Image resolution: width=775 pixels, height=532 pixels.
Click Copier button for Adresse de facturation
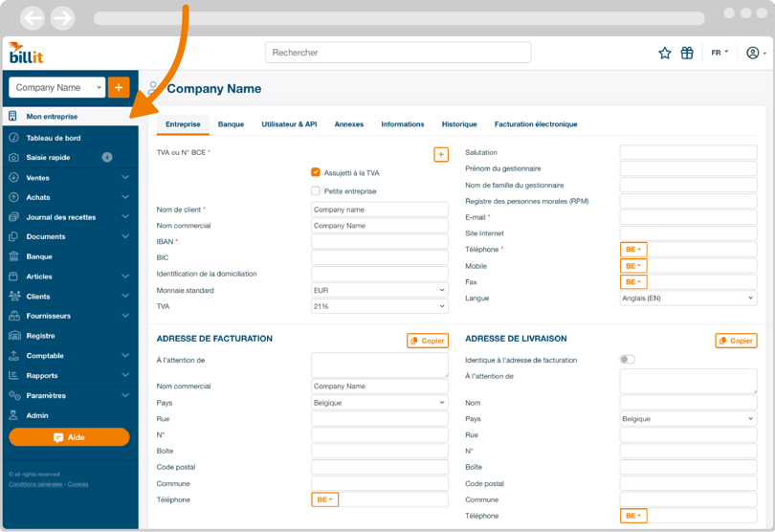(428, 341)
